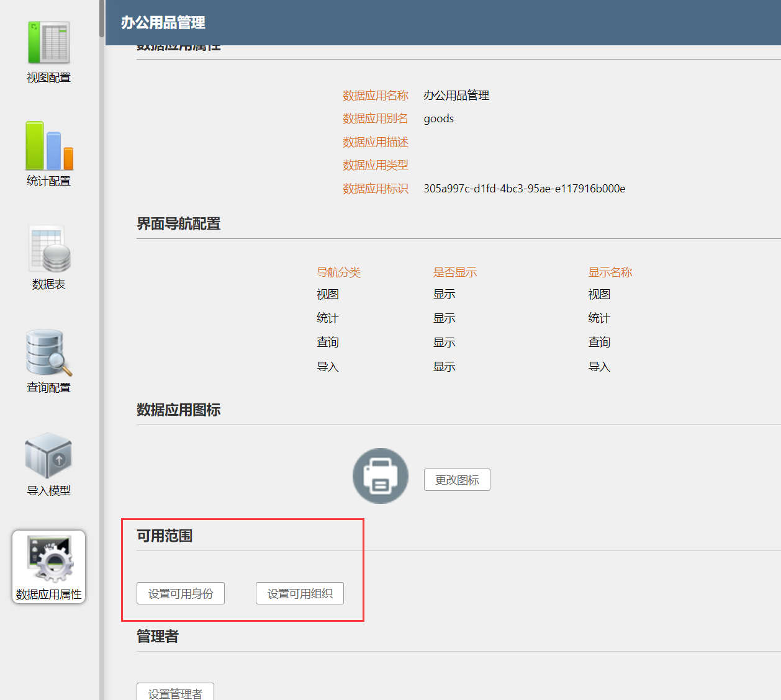Click the 是否显示 column header

click(x=455, y=272)
